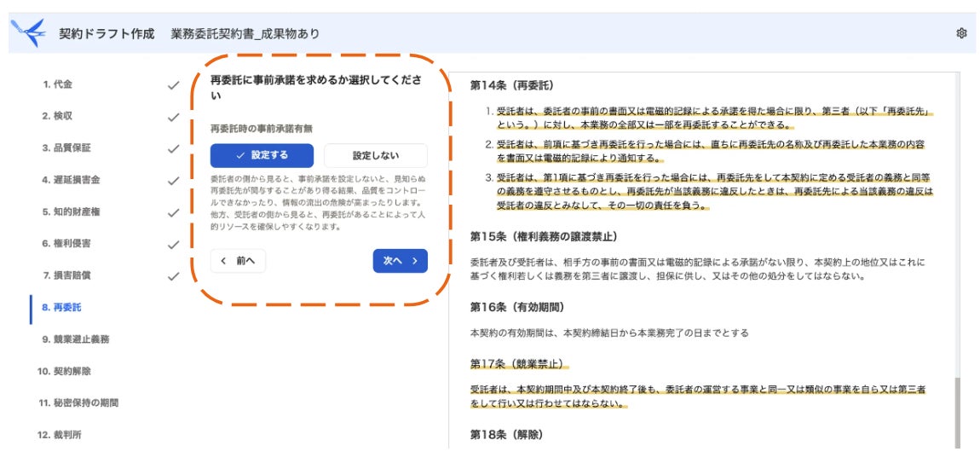Click Article 14 clause 1 highlighted text
Viewport: 980px width, 469px height.
pos(715,117)
